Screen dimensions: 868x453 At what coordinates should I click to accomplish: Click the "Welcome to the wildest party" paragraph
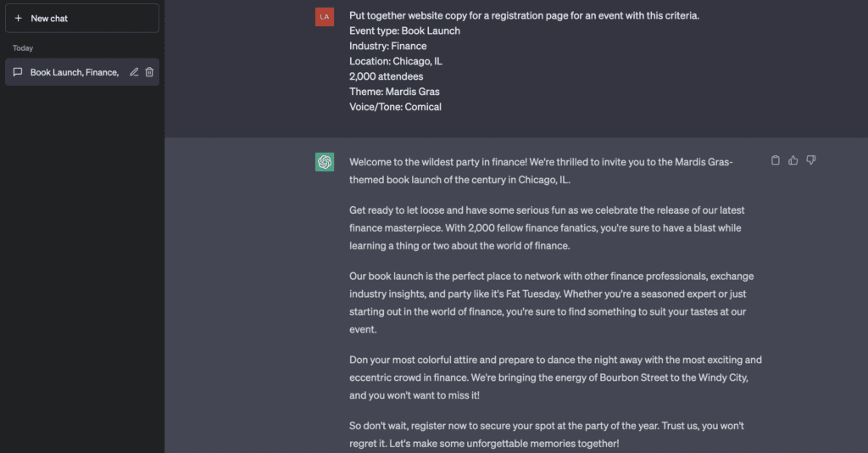pos(541,171)
